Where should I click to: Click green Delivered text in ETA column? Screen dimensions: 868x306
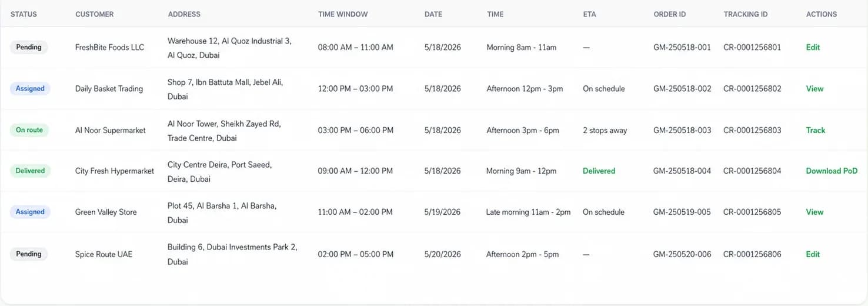(599, 171)
